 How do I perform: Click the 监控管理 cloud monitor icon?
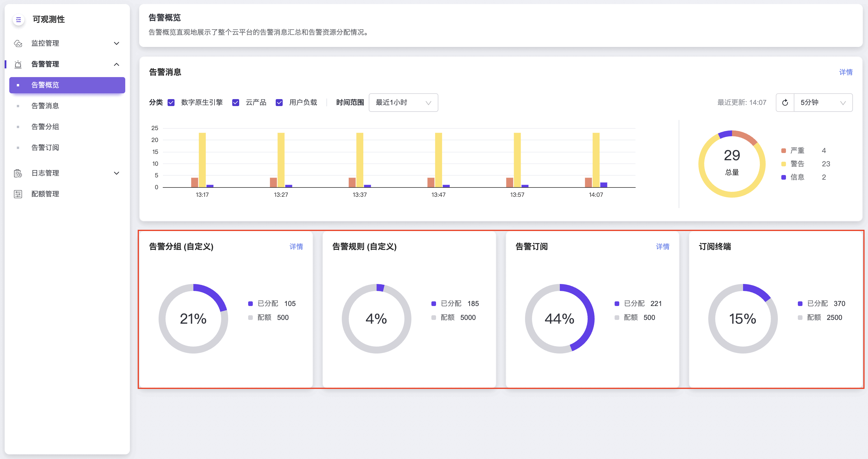[18, 43]
